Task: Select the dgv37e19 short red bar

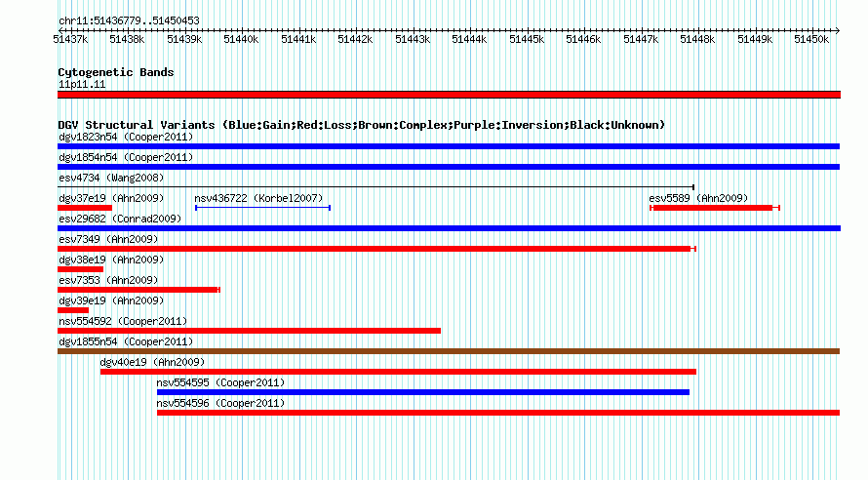Action: [x=85, y=208]
